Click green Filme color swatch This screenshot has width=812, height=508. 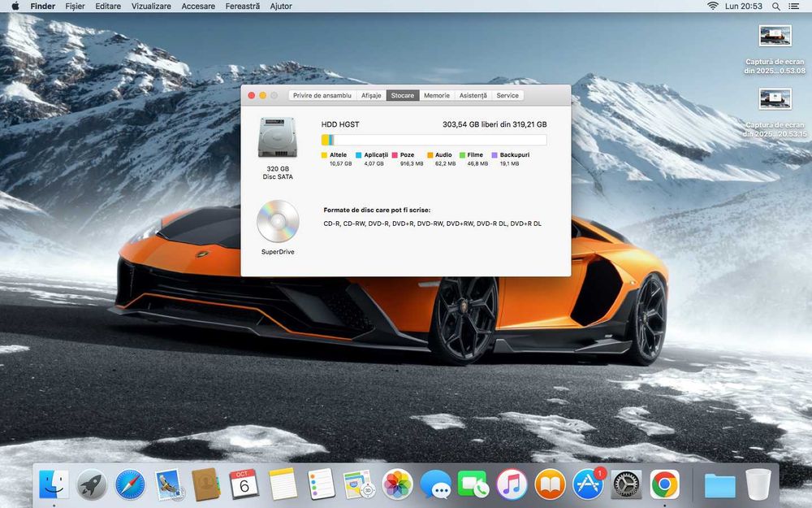pos(463,155)
